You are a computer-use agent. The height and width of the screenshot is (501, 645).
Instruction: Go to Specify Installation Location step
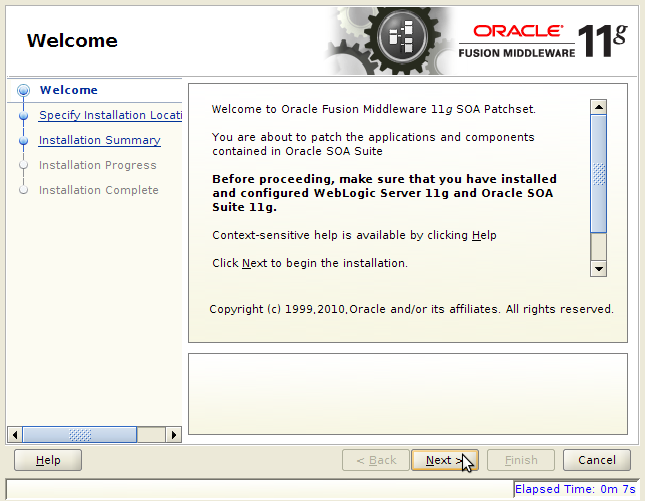[x=110, y=115]
